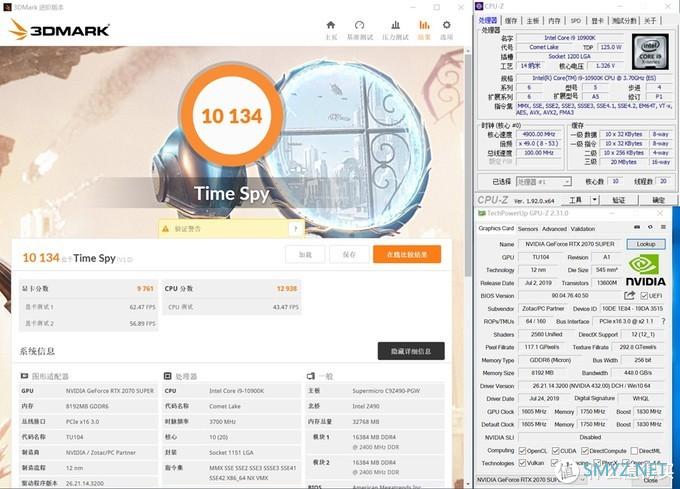The height and width of the screenshot is (489, 680).
Task: Open the GPU selection dropdown in GPU-Z
Action: pyautogui.click(x=531, y=480)
